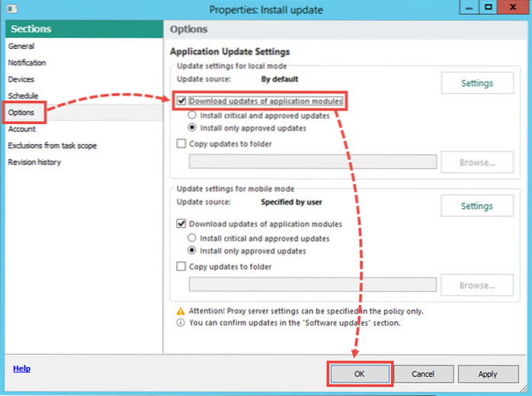
Task: Click the local mode folder path field
Action: coord(312,162)
